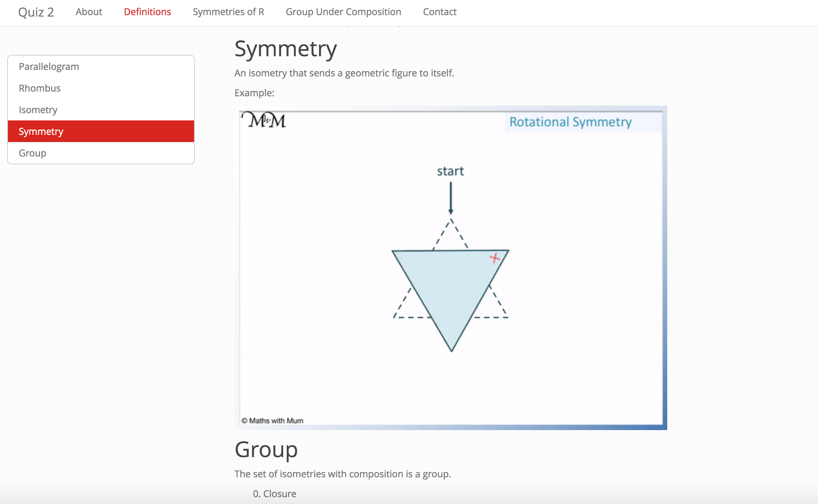The width and height of the screenshot is (818, 504).
Task: Jump to Parallelogram in sidebar
Action: click(49, 67)
